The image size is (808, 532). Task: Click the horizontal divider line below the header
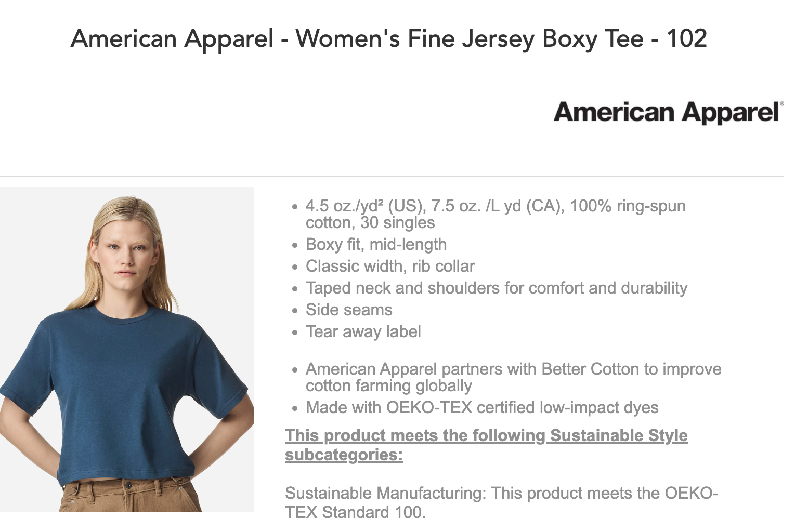[x=392, y=176]
